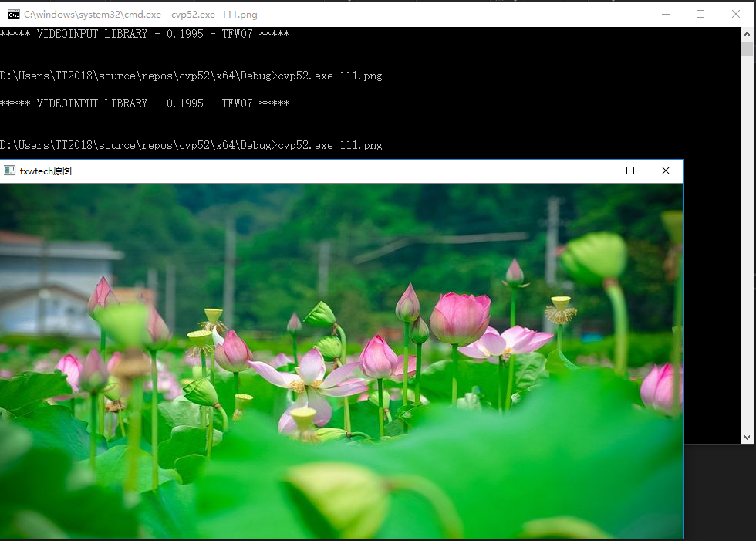Click the lotus photo in image window
756x541 pixels.
(341, 360)
